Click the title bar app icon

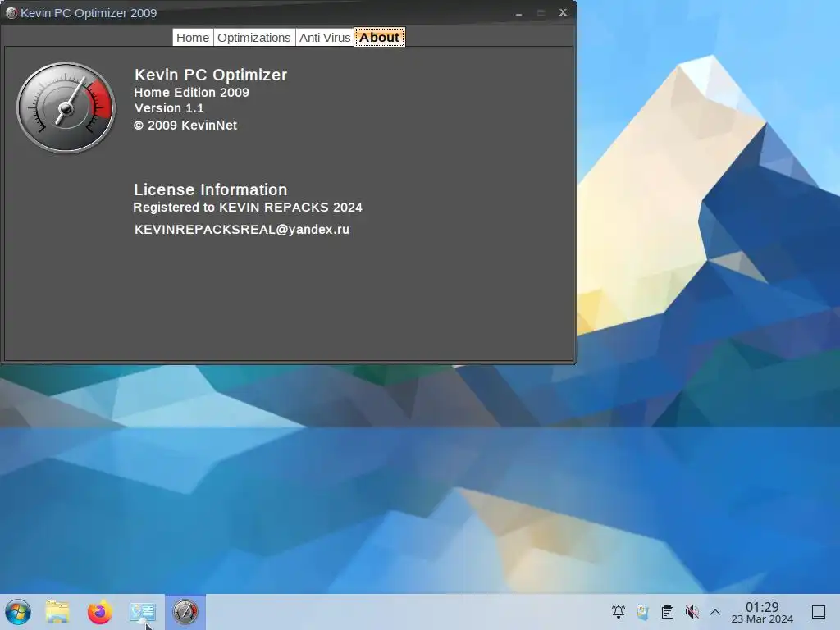(11, 13)
